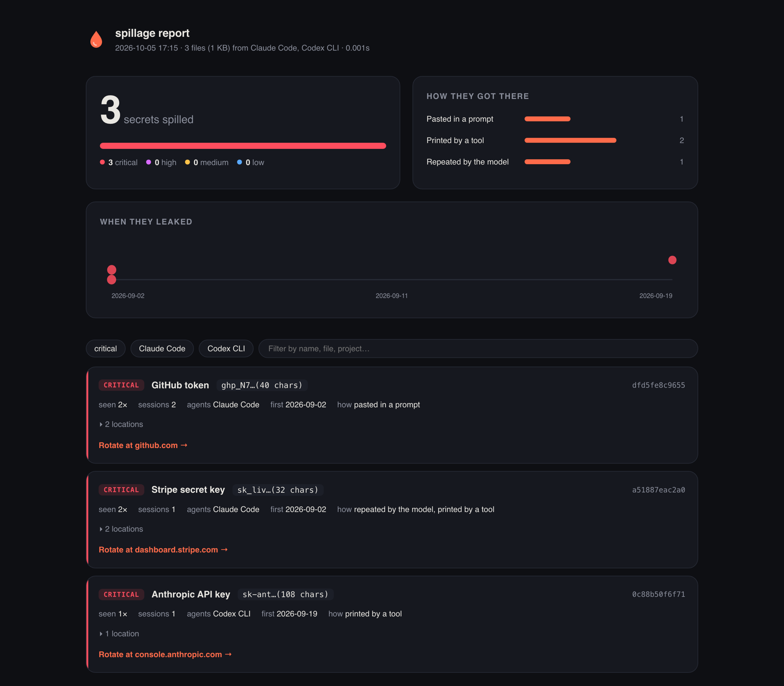Viewport: 784px width, 686px height.
Task: Click the yellow medium severity dot
Action: [187, 162]
